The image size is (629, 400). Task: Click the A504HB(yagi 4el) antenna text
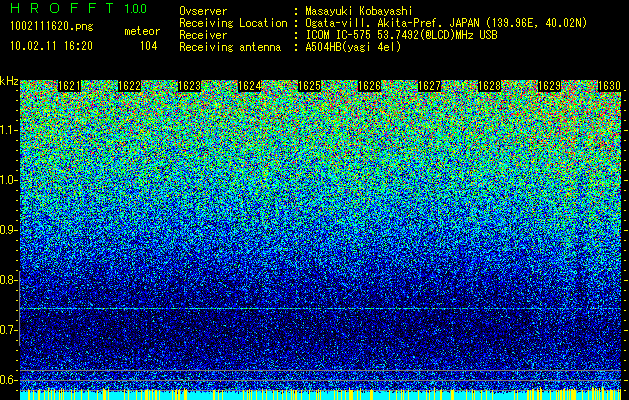click(x=353, y=47)
